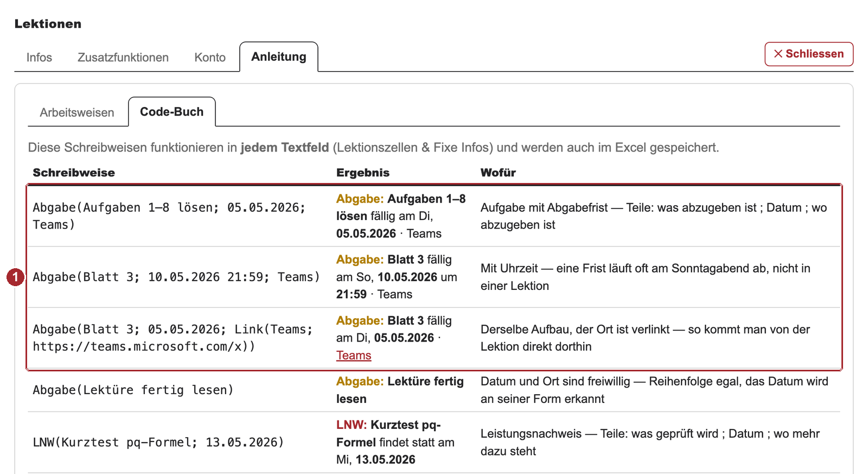The width and height of the screenshot is (868, 474).
Task: Click the code 'LNW(Kurztest pq-Formel; 13.05.2026)'
Action: (158, 442)
